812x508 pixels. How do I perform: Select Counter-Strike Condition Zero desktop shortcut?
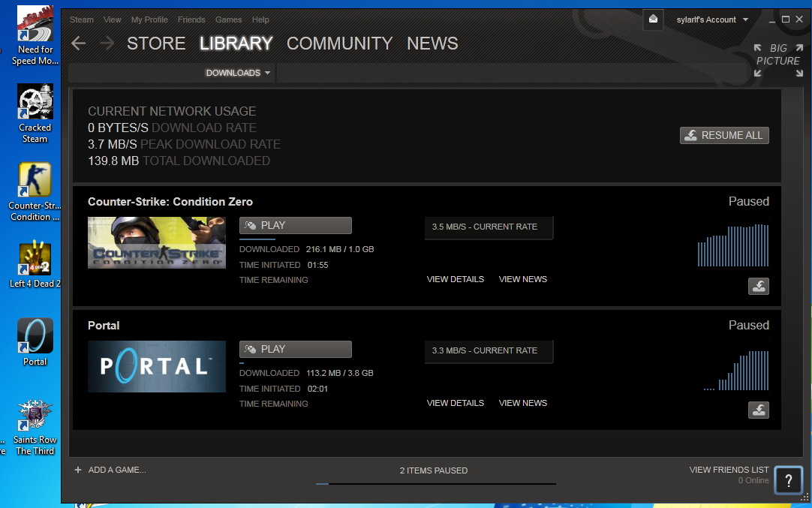pyautogui.click(x=35, y=191)
